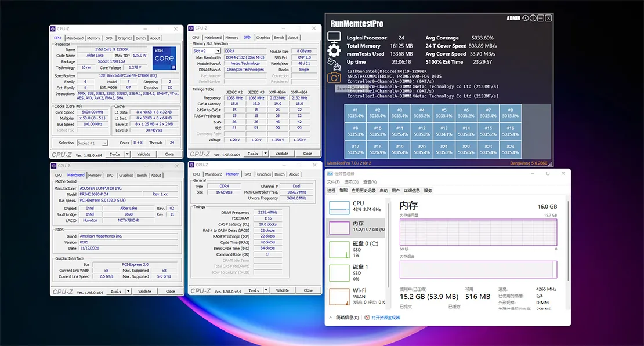Switch to the 应用历史记录 tab in Task Manager
This screenshot has height=346, width=644.
tap(363, 191)
